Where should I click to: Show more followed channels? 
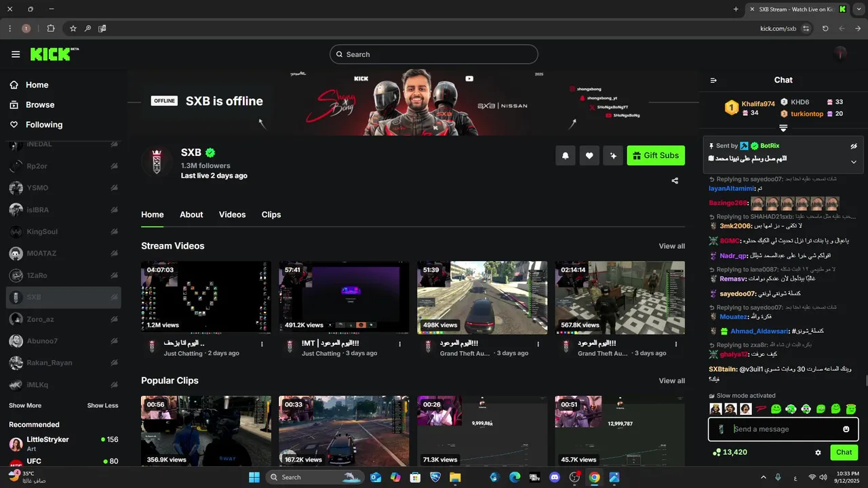(25, 405)
